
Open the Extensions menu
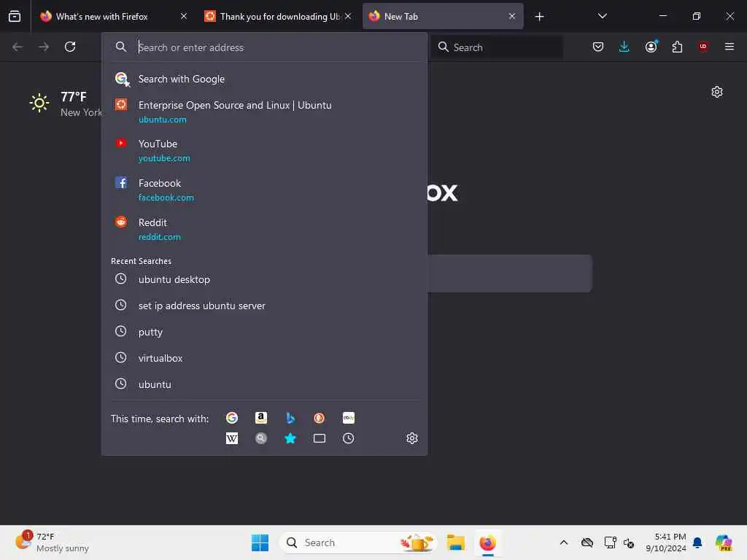(x=677, y=47)
